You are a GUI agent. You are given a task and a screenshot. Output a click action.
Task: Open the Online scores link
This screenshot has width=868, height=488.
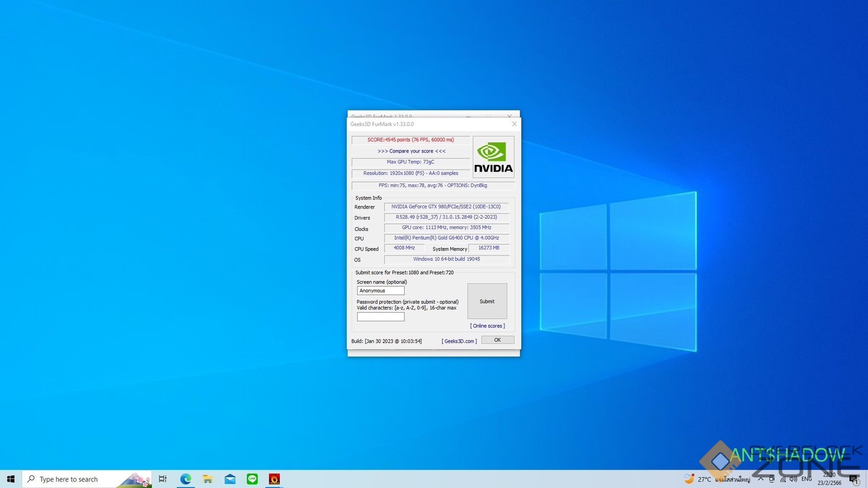click(x=487, y=326)
